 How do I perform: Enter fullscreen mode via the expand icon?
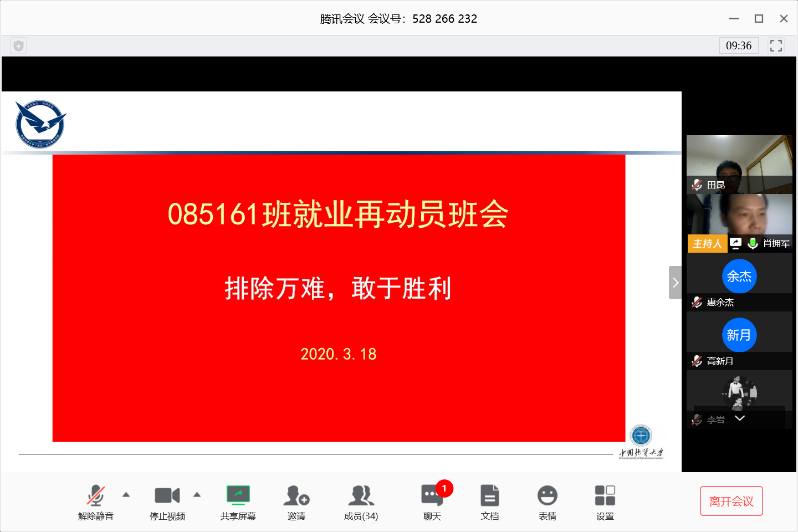coord(776,45)
